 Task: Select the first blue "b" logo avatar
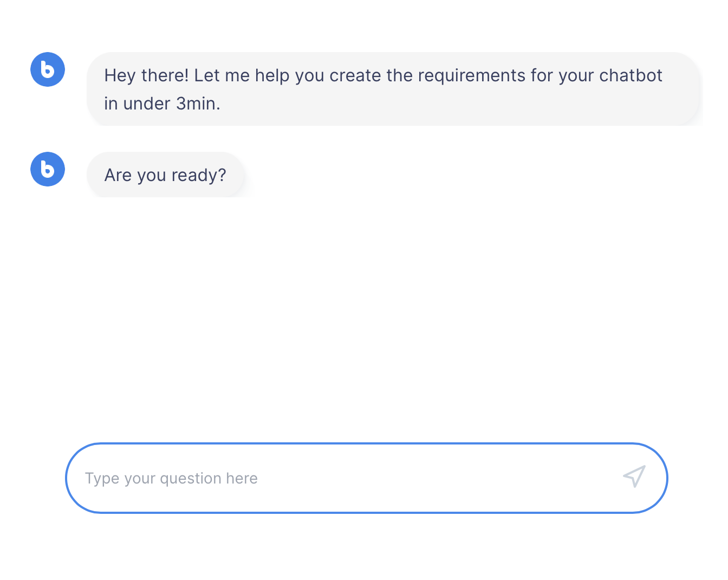[48, 69]
